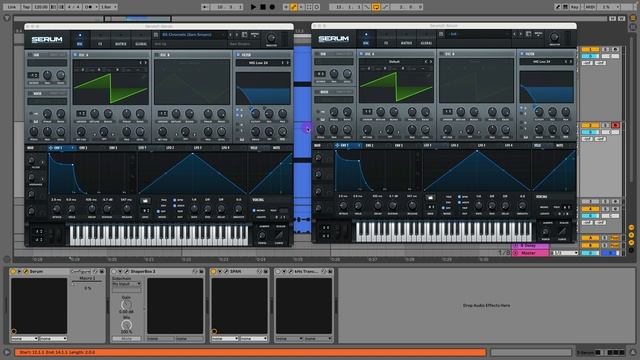
Task: Toggle the orange loop switch in the transport
Action: [376, 7]
